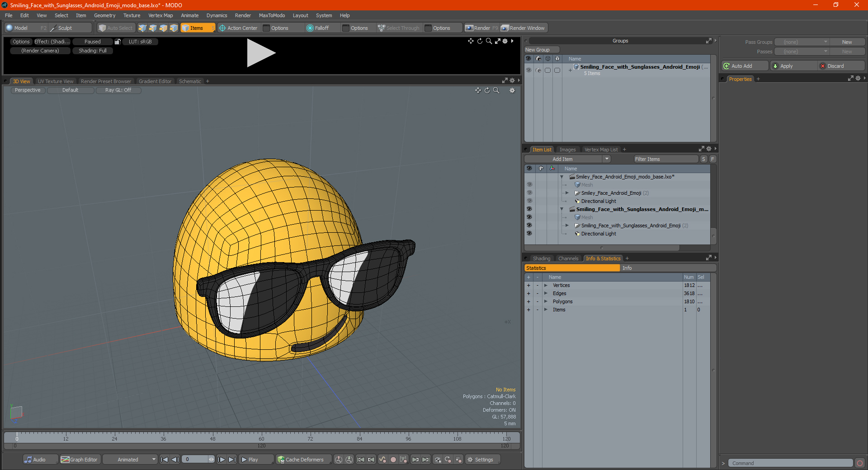
Task: Open the 3D viewport settings gear
Action: (x=512, y=90)
